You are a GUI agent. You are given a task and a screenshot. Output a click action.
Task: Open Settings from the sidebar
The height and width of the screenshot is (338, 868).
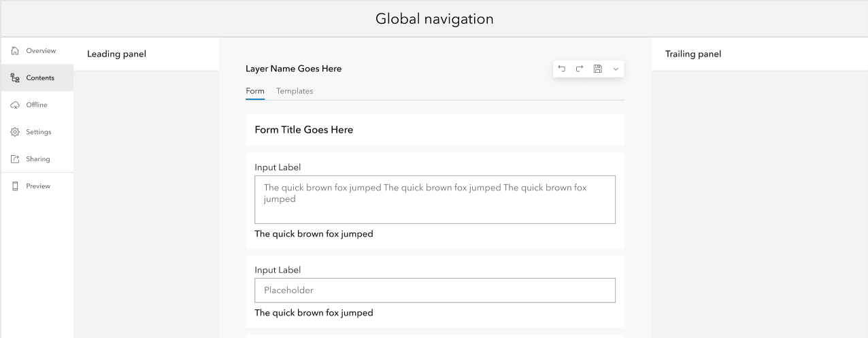(37, 132)
